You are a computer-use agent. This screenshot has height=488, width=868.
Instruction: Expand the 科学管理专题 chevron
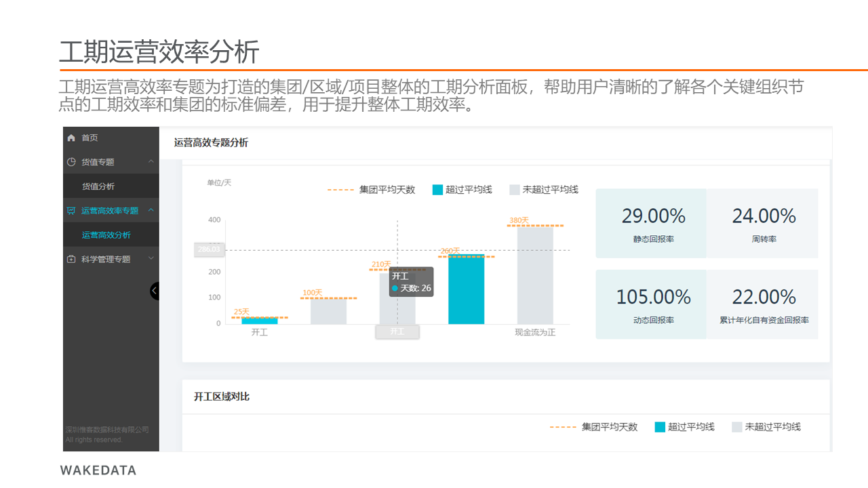(x=151, y=258)
